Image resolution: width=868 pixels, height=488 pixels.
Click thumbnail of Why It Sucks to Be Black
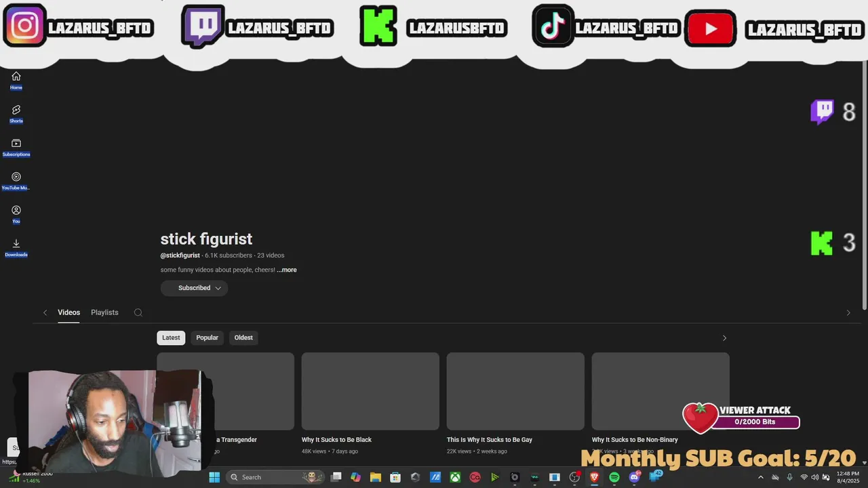pos(370,391)
